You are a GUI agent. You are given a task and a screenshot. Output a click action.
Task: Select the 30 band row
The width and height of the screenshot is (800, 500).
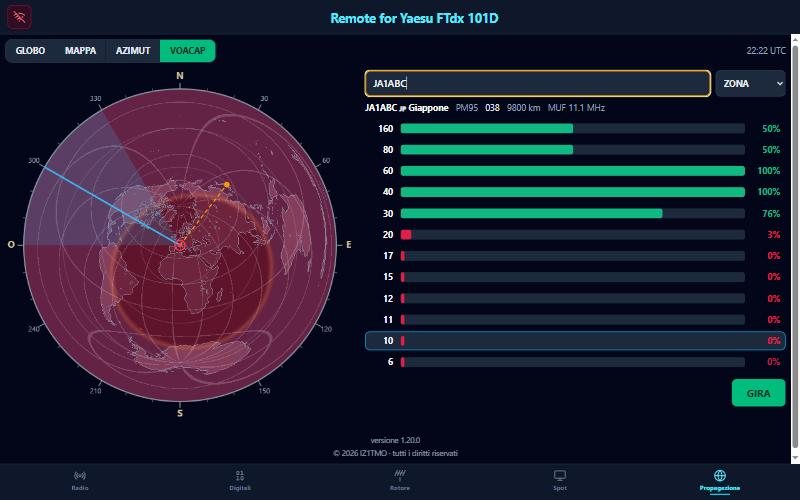pos(575,213)
